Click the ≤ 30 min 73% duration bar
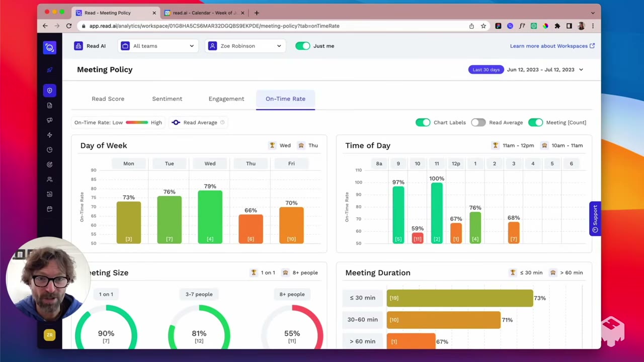This screenshot has height=362, width=644. coord(459,298)
